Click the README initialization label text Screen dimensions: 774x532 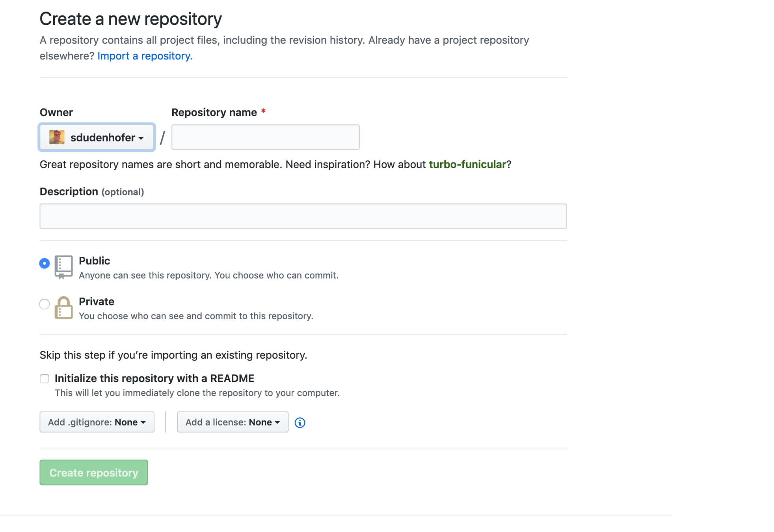point(154,378)
